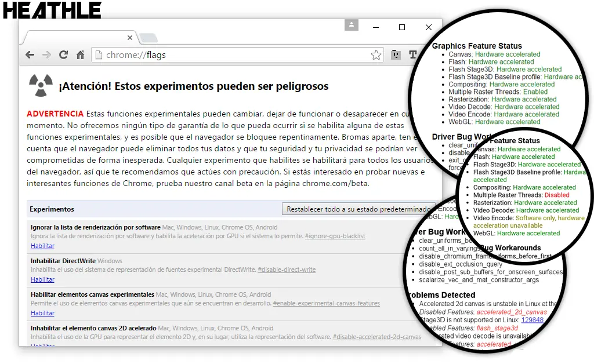Enable Ignorar la lista de renderización por software
The width and height of the screenshot is (594, 364).
tap(42, 246)
